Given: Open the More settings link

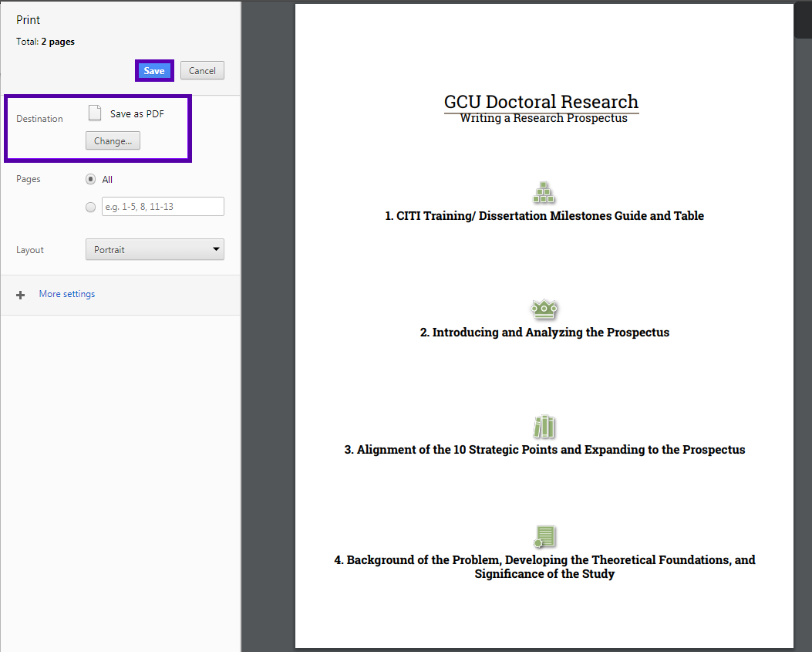Looking at the screenshot, I should tap(67, 294).
